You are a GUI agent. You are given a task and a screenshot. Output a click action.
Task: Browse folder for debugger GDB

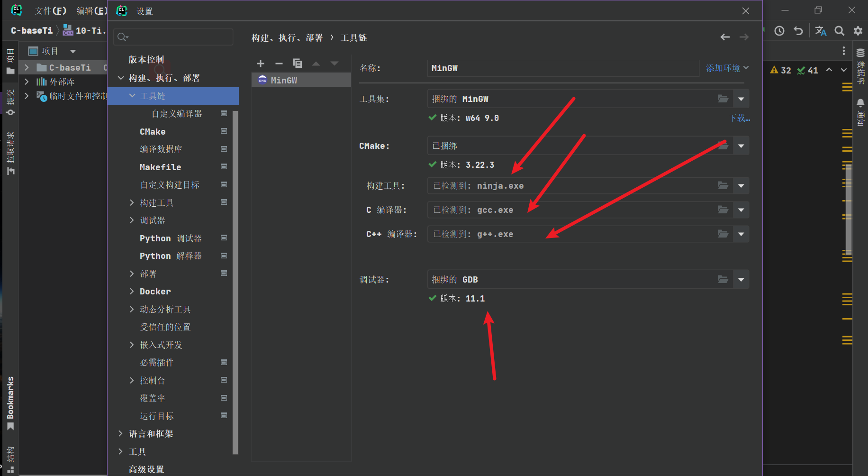723,279
